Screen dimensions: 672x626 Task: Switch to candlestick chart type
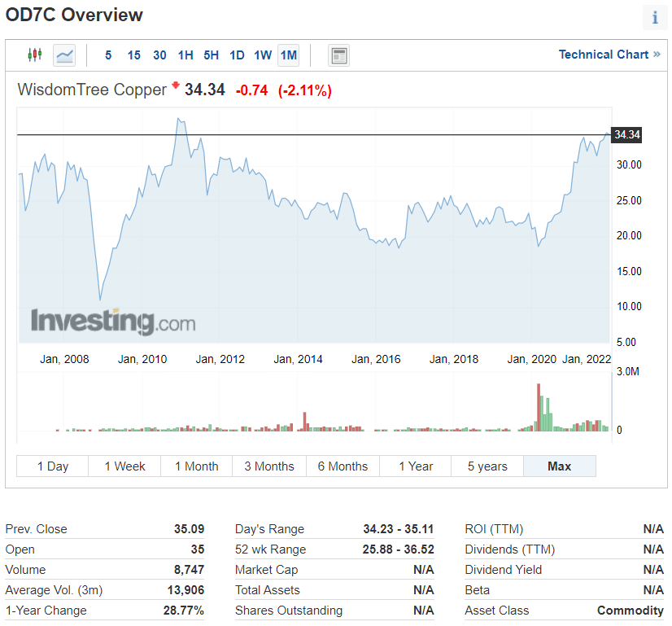click(34, 55)
